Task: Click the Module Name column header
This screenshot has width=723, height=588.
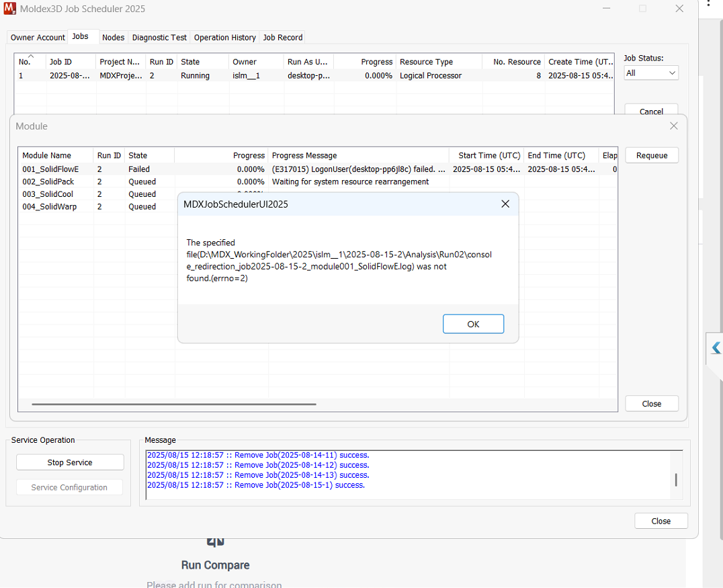Action: pos(56,155)
